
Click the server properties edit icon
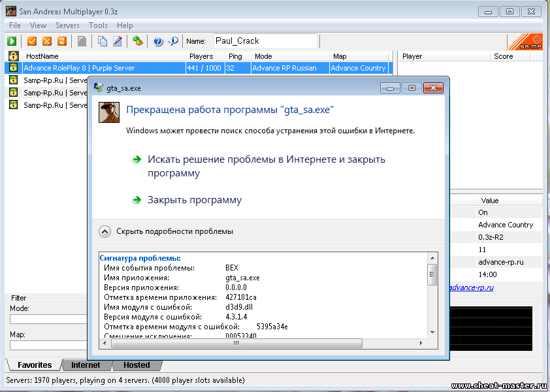[118, 41]
